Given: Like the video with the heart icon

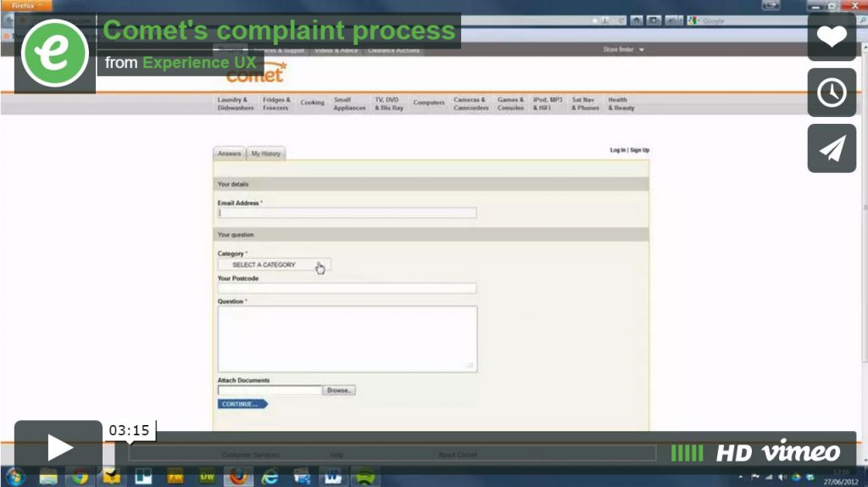Looking at the screenshot, I should point(832,36).
